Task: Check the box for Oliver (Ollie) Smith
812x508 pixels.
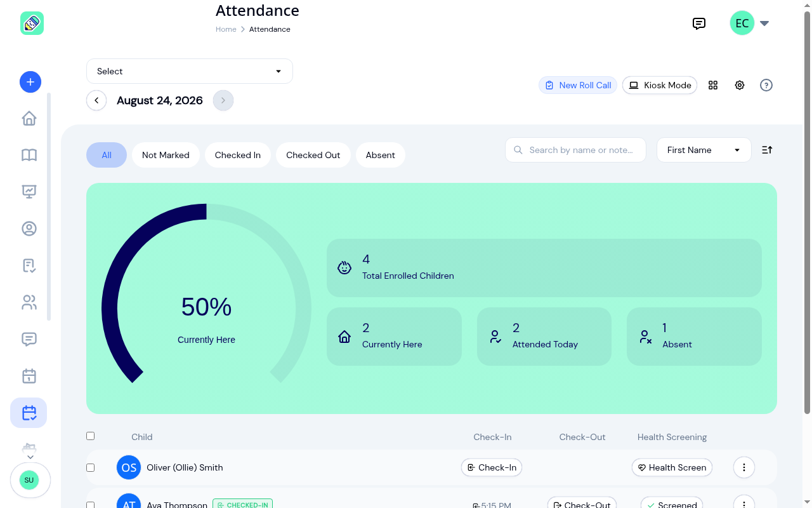Action: point(90,467)
